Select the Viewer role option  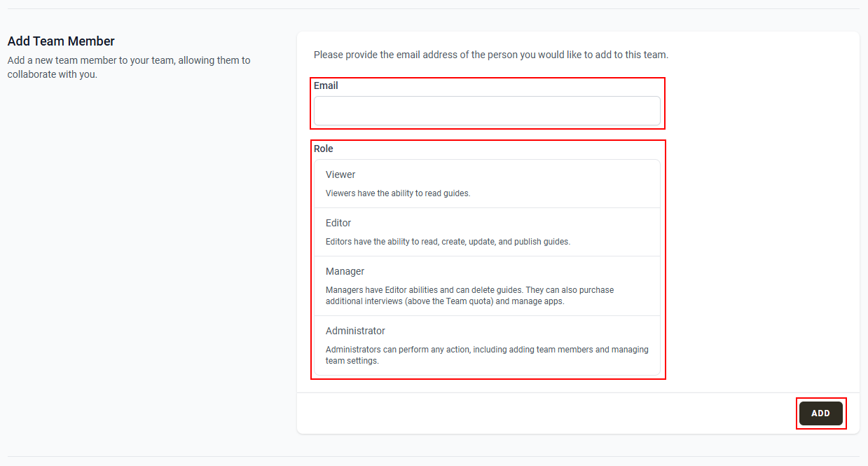[x=487, y=184]
